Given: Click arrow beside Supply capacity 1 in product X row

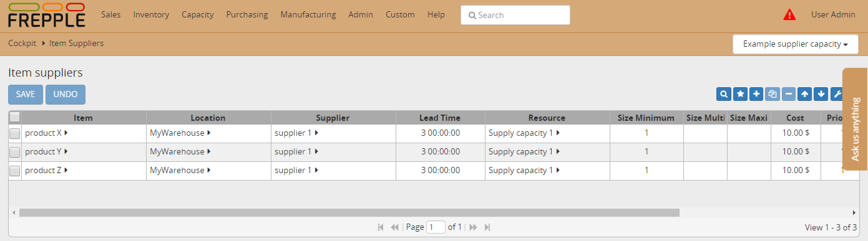Looking at the screenshot, I should pos(558,133).
